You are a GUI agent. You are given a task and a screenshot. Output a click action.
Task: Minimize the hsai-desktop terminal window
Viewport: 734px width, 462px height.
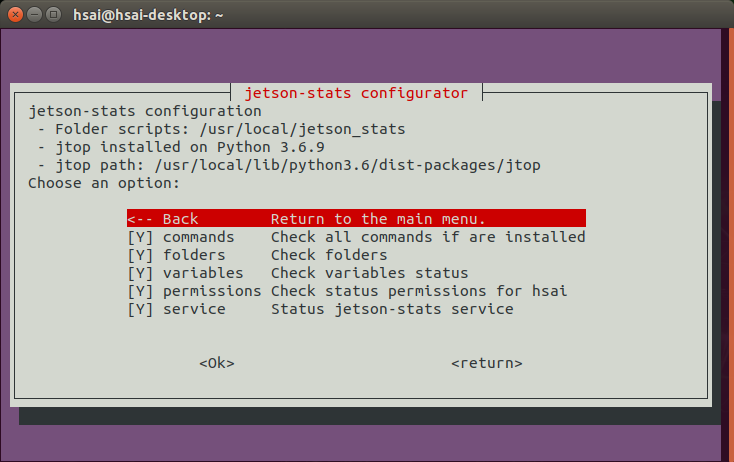click(35, 15)
